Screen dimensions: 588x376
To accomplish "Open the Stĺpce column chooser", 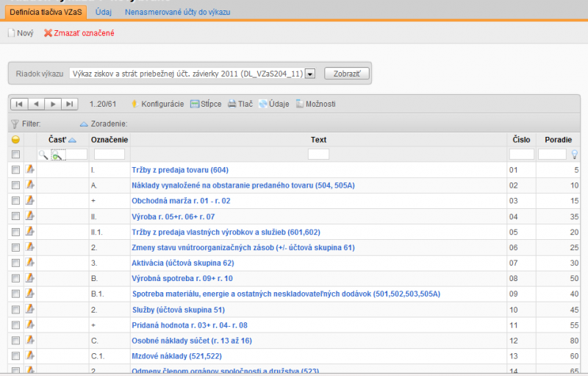I will 206,104.
